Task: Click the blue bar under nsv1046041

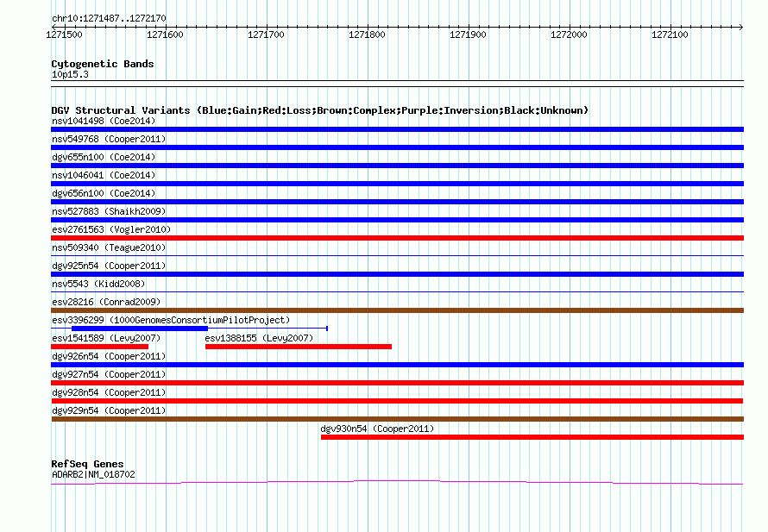Action: (397, 184)
